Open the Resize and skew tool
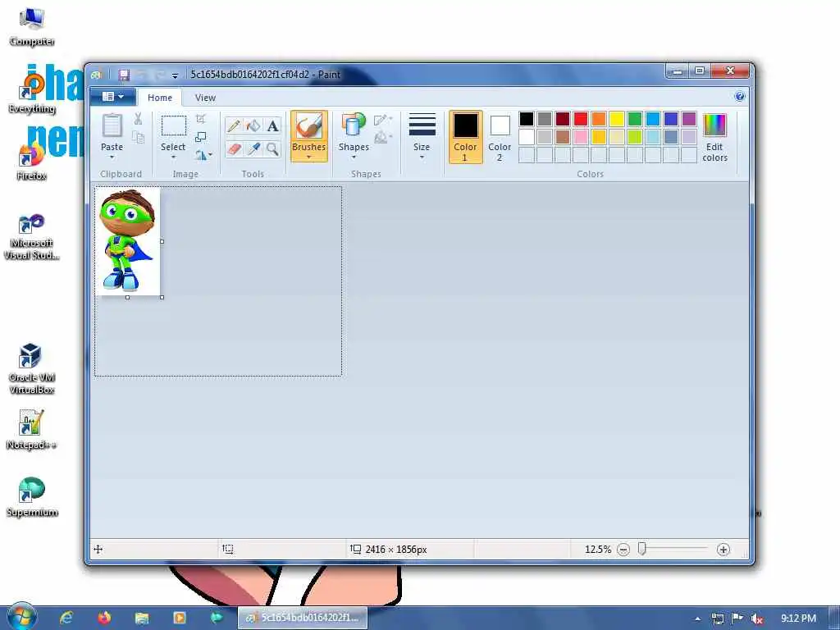 click(201, 137)
